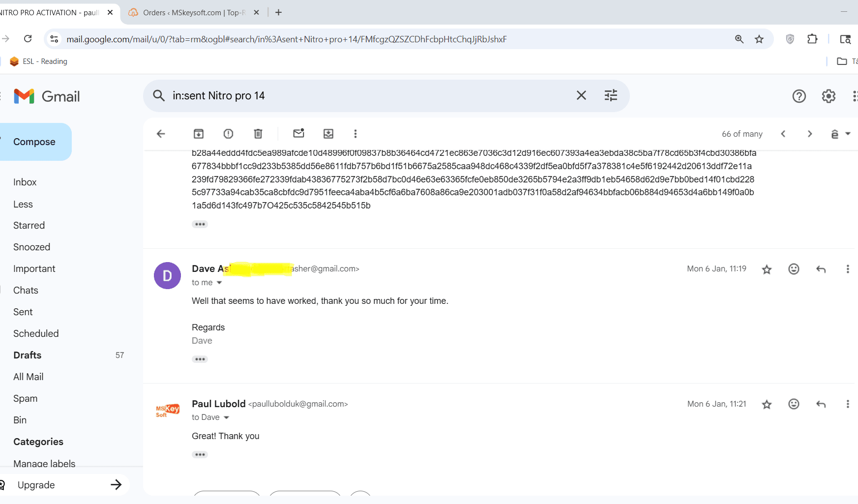Collapse the label list with Less
Viewport: 858px width, 504px height.
click(x=23, y=204)
